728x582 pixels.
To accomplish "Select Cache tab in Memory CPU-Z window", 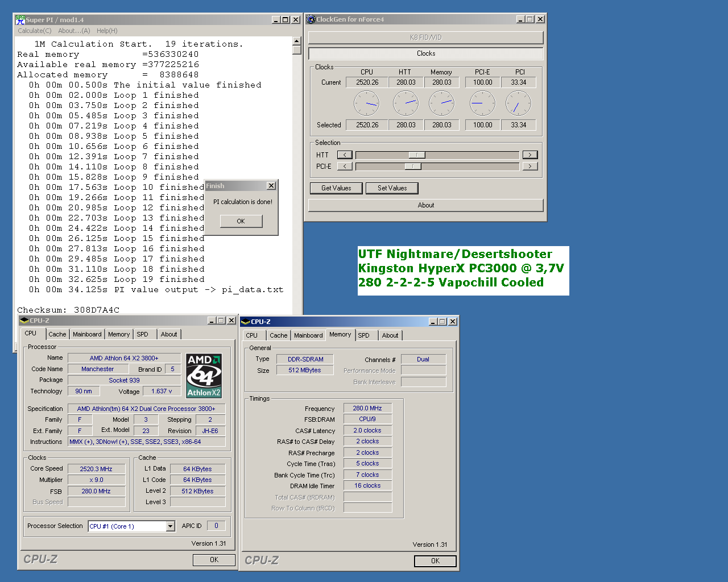I will [279, 335].
